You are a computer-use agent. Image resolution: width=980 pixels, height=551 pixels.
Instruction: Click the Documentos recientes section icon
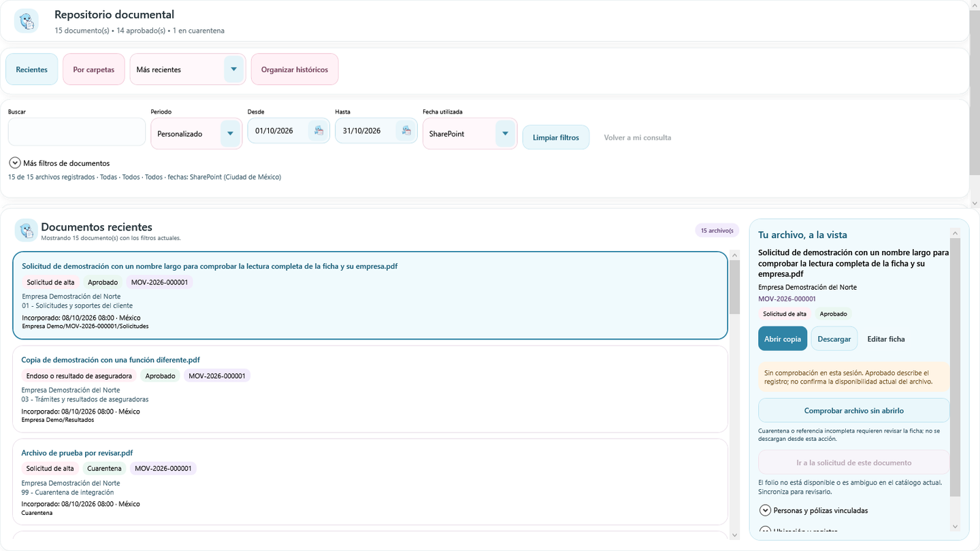point(27,230)
